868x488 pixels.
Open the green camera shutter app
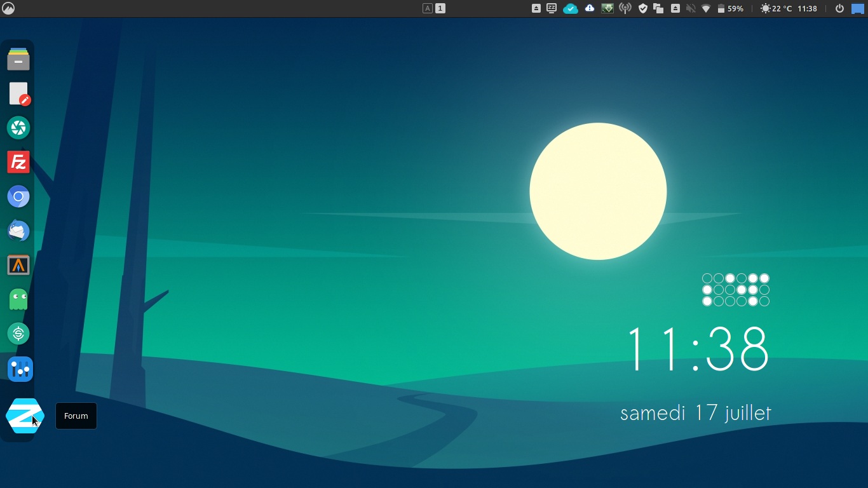(x=18, y=128)
